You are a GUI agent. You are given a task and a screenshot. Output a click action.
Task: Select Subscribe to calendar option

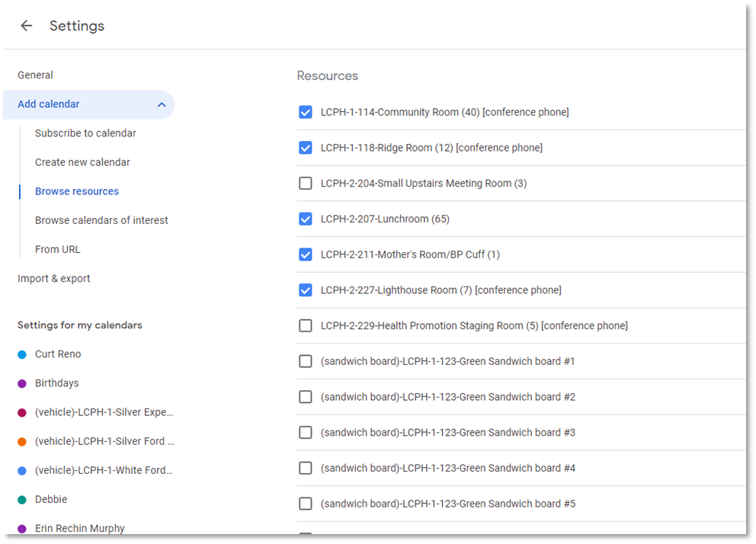click(x=85, y=133)
